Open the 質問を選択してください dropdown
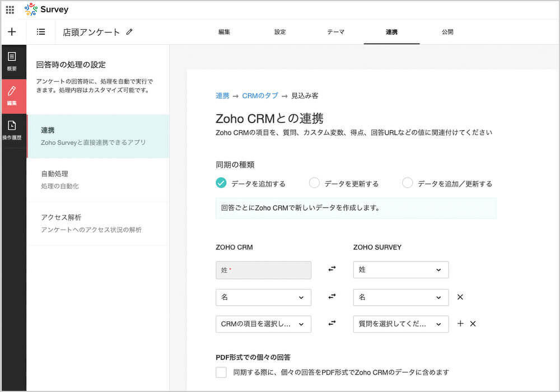 [x=400, y=324]
